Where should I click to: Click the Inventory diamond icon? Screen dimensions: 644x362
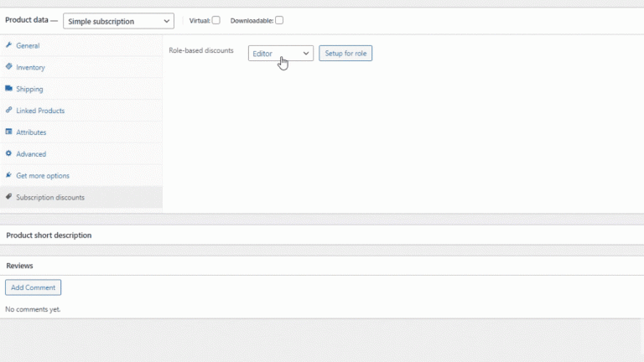coord(8,66)
